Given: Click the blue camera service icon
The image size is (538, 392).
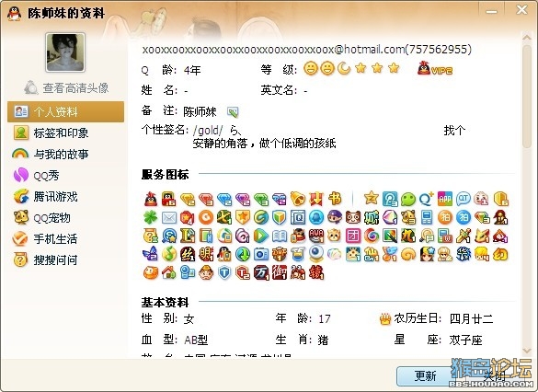Looking at the screenshot, I should (x=261, y=254).
